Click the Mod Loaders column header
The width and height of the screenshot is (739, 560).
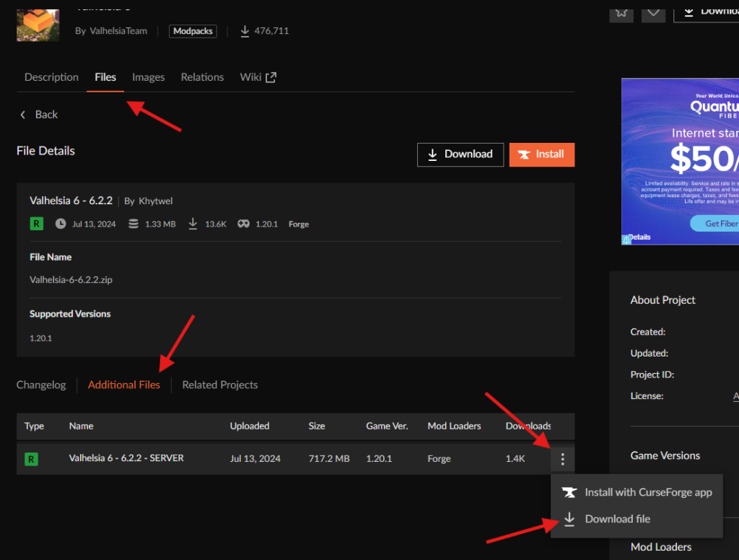click(x=455, y=426)
